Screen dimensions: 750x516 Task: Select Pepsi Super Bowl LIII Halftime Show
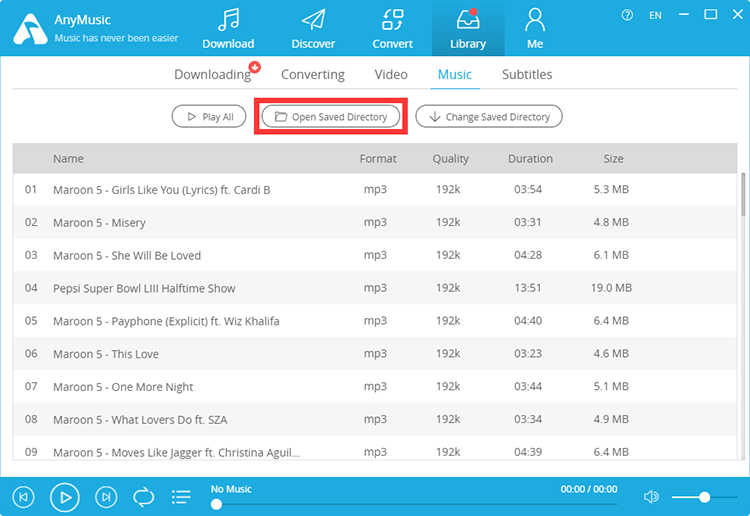click(x=375, y=288)
